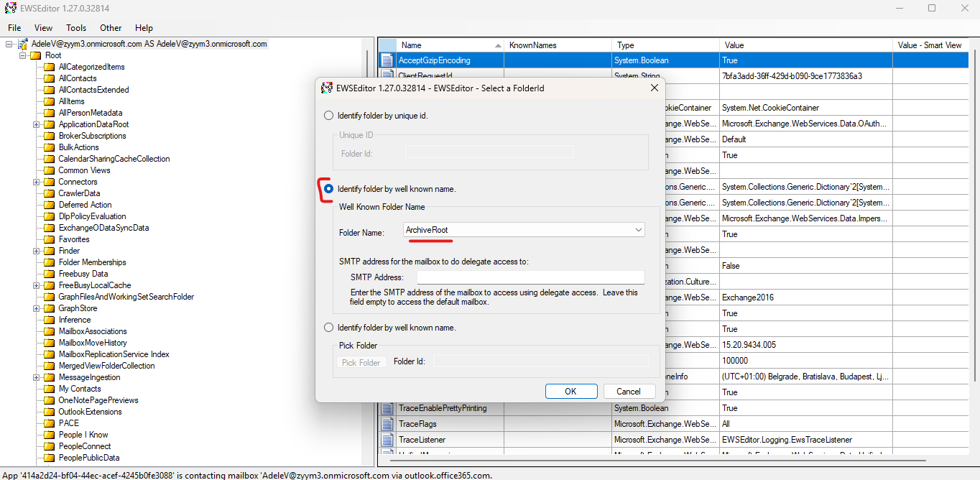Expand the FreeBusyLocalCache tree node
The image size is (980, 480).
[36, 285]
